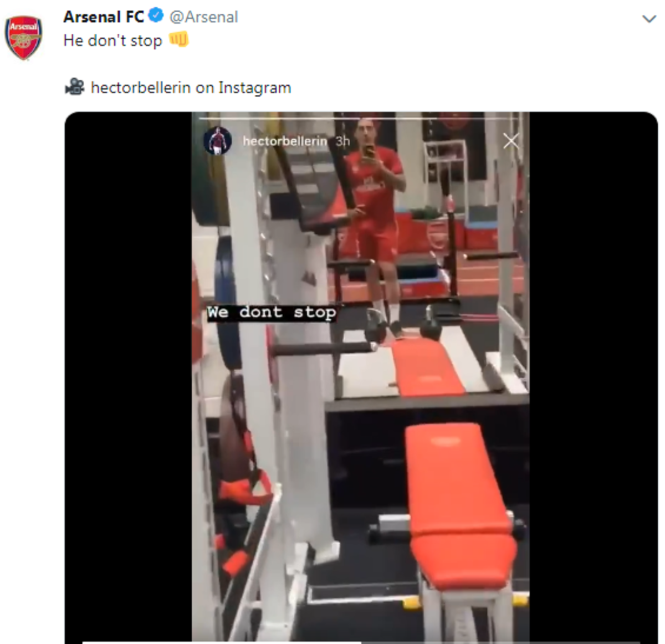Screen dimensions: 665x644
Task: Play the embedded gym video
Action: coord(361,377)
